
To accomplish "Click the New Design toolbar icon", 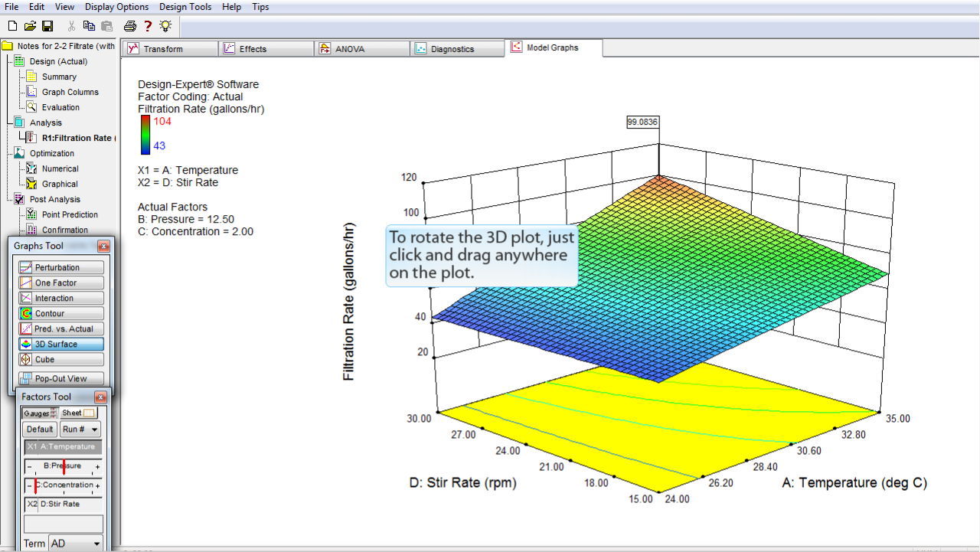I will 12,26.
